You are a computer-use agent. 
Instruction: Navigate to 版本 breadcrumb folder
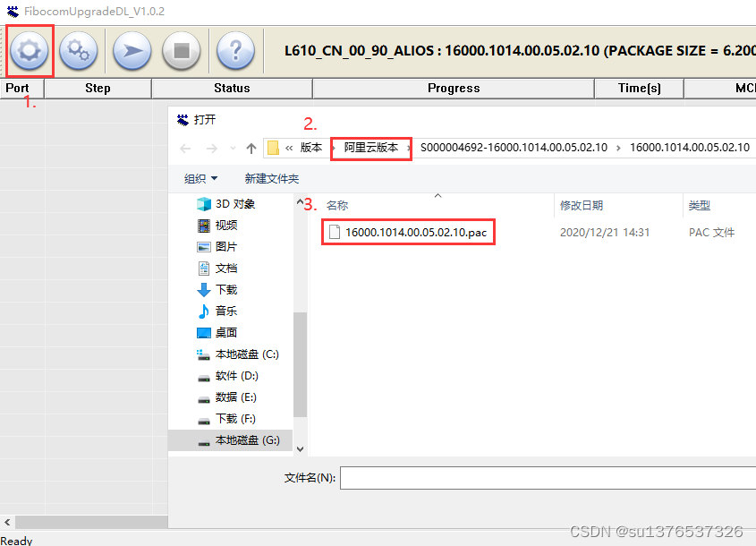point(311,148)
